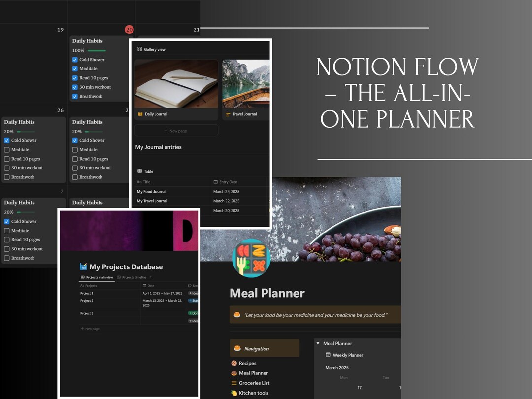Image resolution: width=532 pixels, height=399 pixels.
Task: Click the Meal Planner circular page logo
Action: (251, 258)
